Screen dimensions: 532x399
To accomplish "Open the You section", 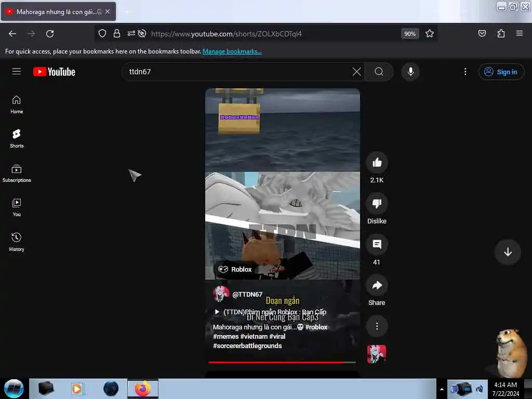I will pyautogui.click(x=17, y=208).
